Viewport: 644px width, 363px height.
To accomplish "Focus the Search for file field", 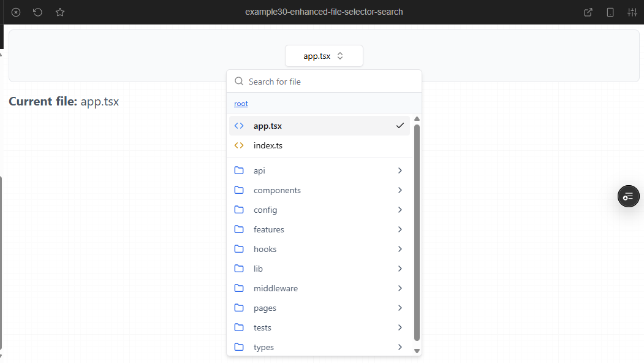I will click(331, 82).
